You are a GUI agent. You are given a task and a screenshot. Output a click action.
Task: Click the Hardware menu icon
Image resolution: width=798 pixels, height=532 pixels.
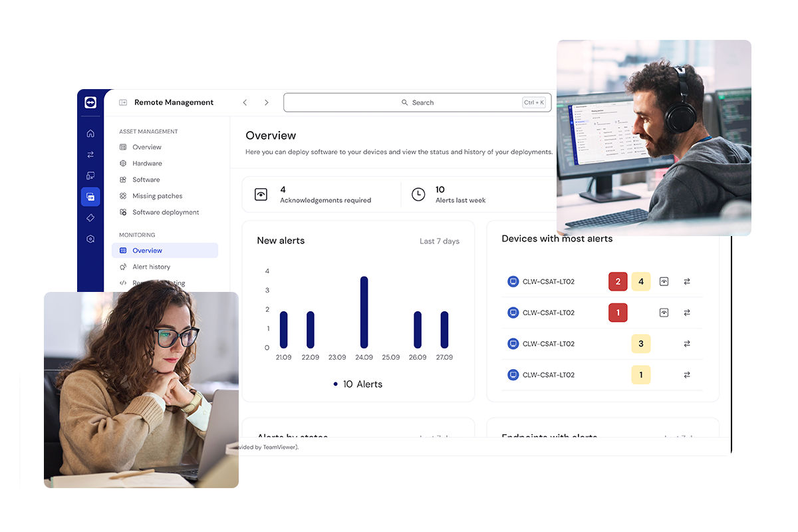tap(123, 164)
